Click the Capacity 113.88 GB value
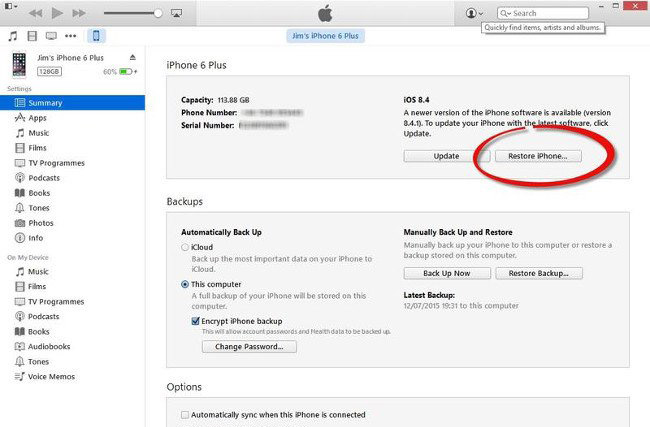The height and width of the screenshot is (427, 650). point(233,100)
